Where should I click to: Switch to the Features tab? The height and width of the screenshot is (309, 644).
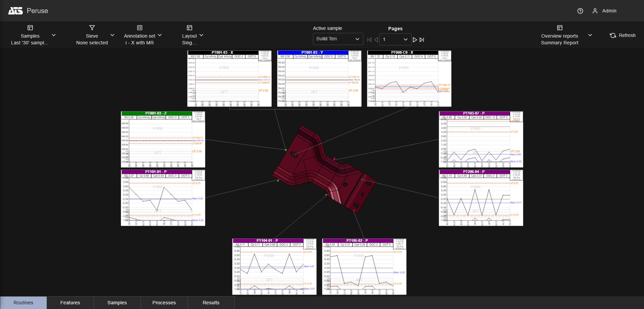(70, 303)
